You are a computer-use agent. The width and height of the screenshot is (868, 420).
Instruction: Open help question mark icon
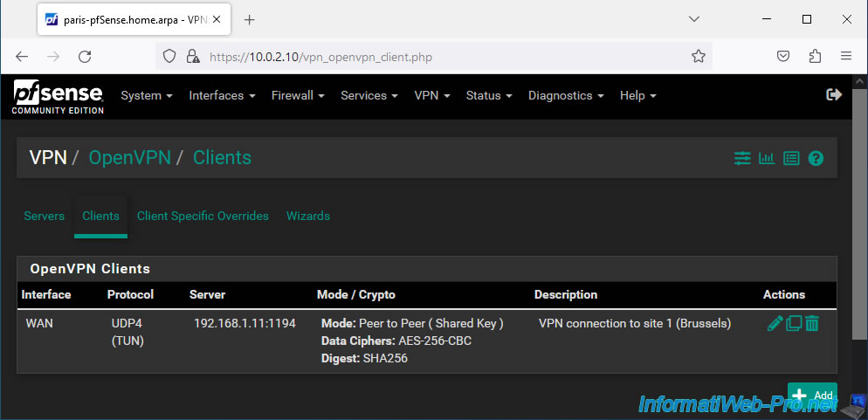pos(816,158)
